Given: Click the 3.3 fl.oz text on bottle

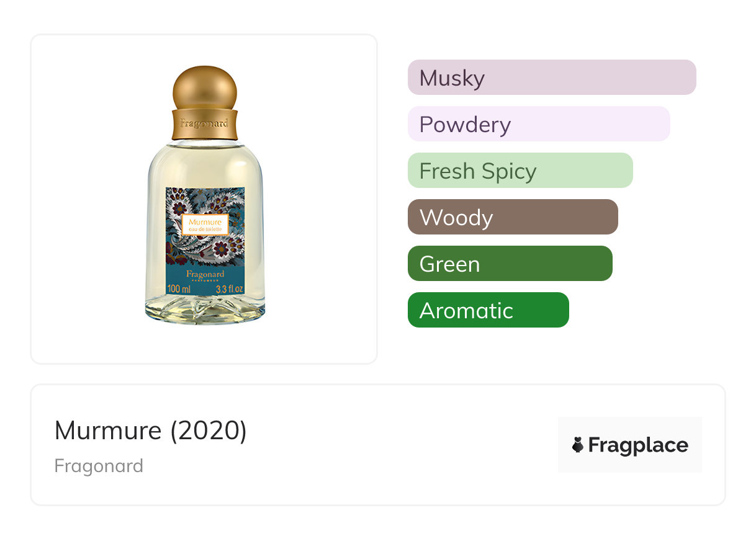Looking at the screenshot, I should [x=229, y=289].
